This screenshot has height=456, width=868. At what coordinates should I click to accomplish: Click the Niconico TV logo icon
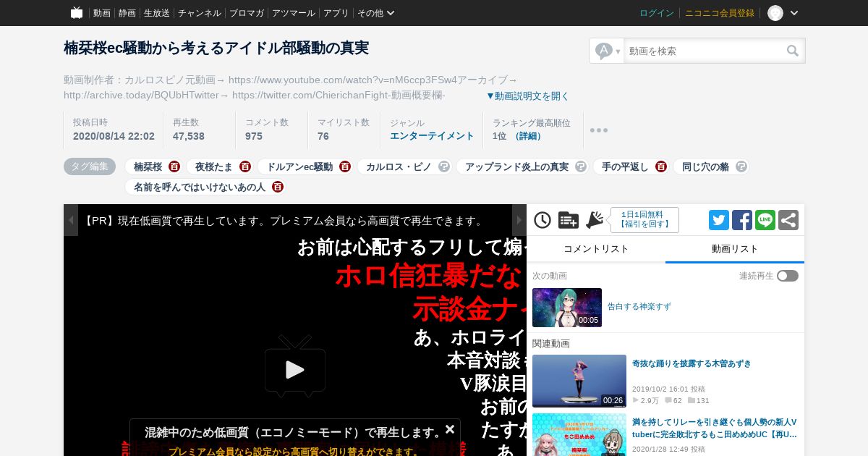(x=77, y=12)
